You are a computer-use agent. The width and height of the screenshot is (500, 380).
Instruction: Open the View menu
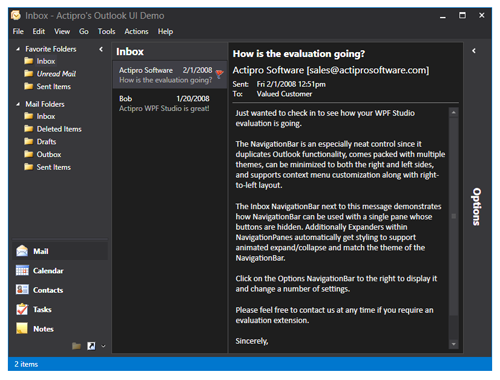click(62, 31)
